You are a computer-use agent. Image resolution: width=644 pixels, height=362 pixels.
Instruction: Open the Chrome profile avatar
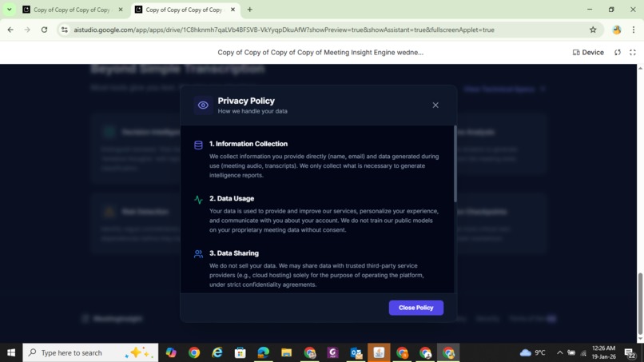click(617, 30)
